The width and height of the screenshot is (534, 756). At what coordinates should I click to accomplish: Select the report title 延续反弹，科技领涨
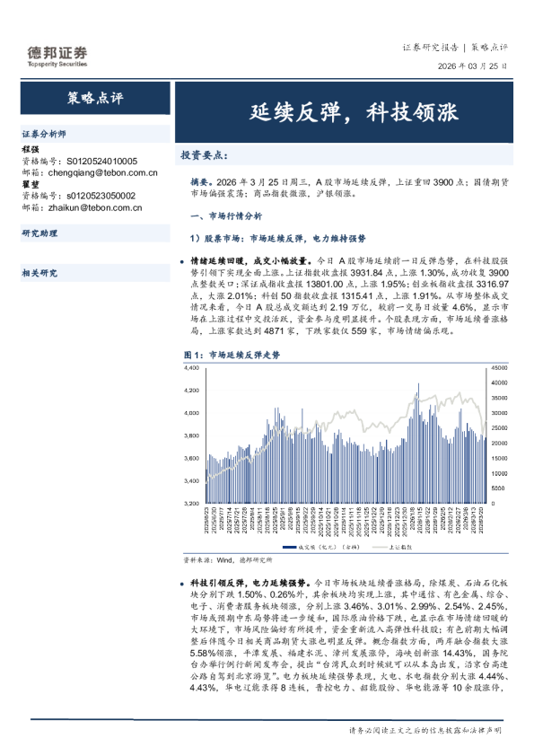(x=354, y=112)
